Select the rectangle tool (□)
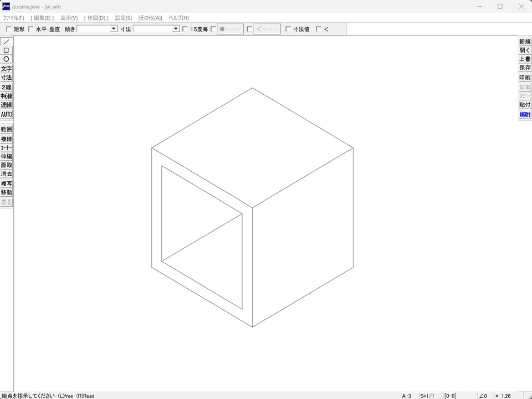Screen dimensions: 532x399 7,50
